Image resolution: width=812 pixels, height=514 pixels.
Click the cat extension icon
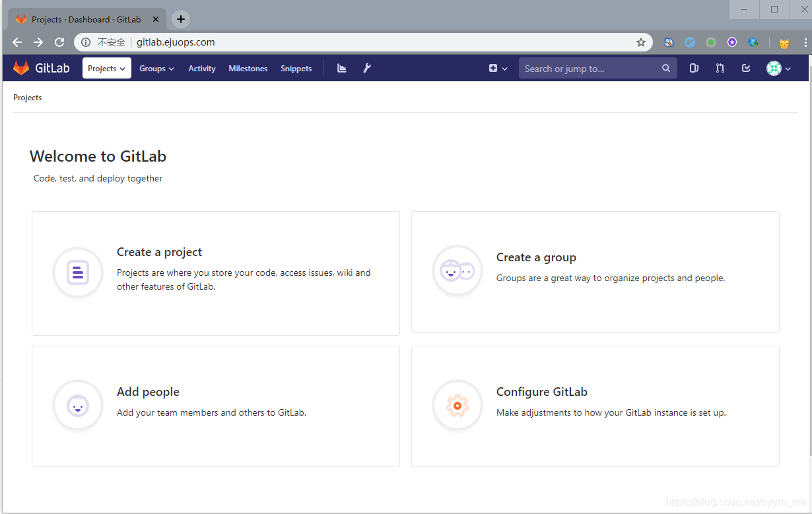point(784,43)
